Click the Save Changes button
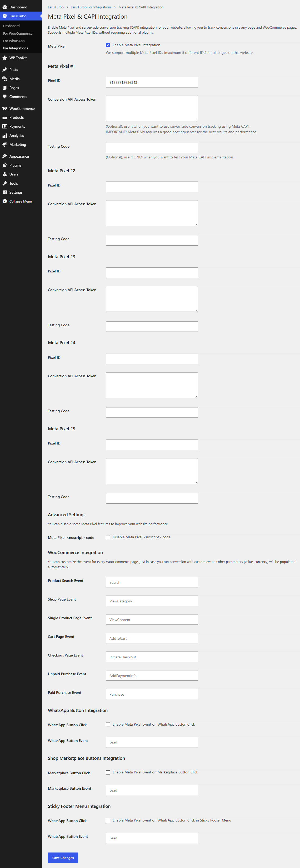This screenshot has width=300, height=868. click(x=63, y=857)
